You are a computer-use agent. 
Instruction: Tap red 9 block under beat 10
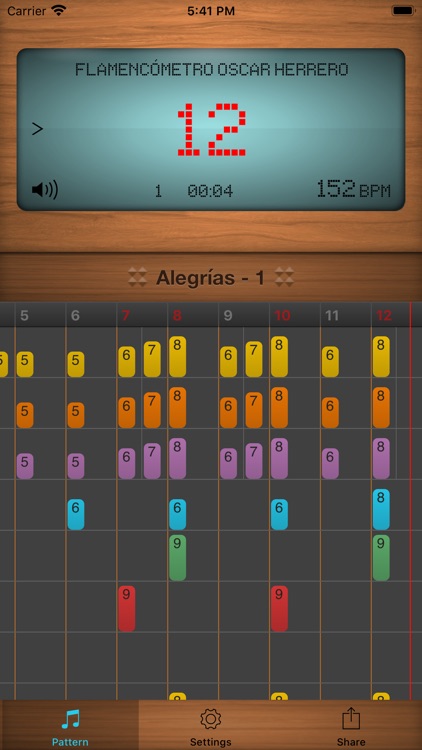pyautogui.click(x=279, y=609)
